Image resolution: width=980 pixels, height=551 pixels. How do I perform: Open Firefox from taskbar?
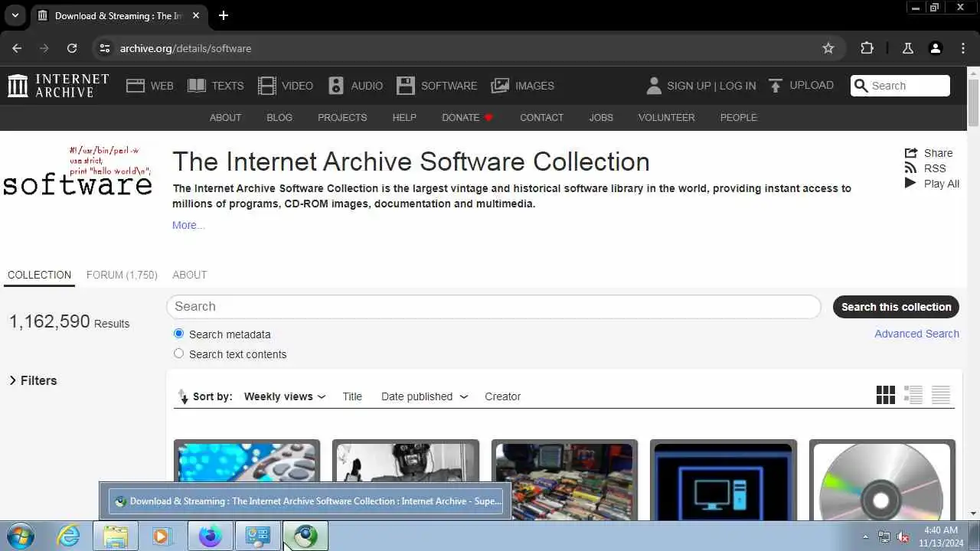click(x=210, y=536)
